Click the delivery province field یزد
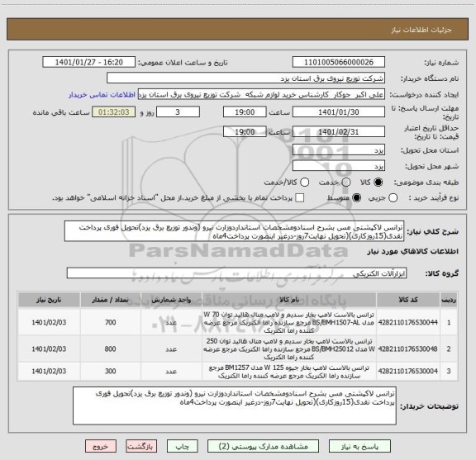 tap(339, 149)
